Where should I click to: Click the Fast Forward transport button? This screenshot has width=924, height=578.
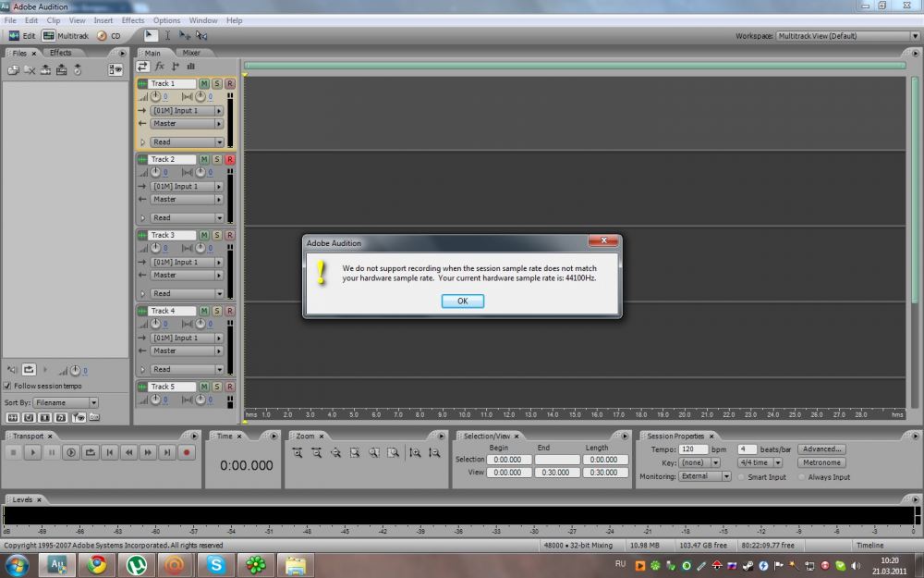point(148,452)
